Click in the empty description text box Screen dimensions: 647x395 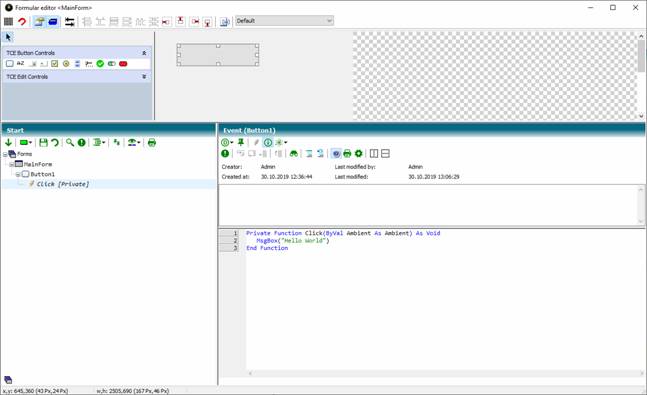click(429, 205)
